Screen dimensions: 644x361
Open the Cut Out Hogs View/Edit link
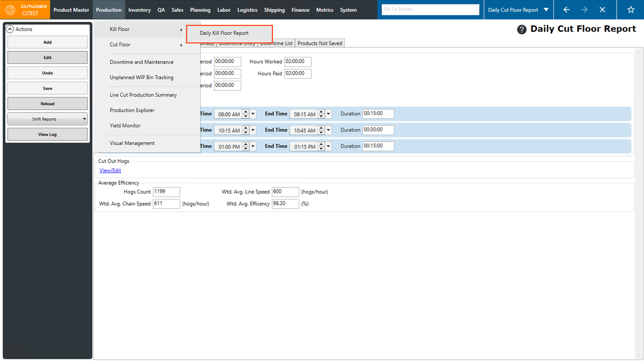pos(110,170)
